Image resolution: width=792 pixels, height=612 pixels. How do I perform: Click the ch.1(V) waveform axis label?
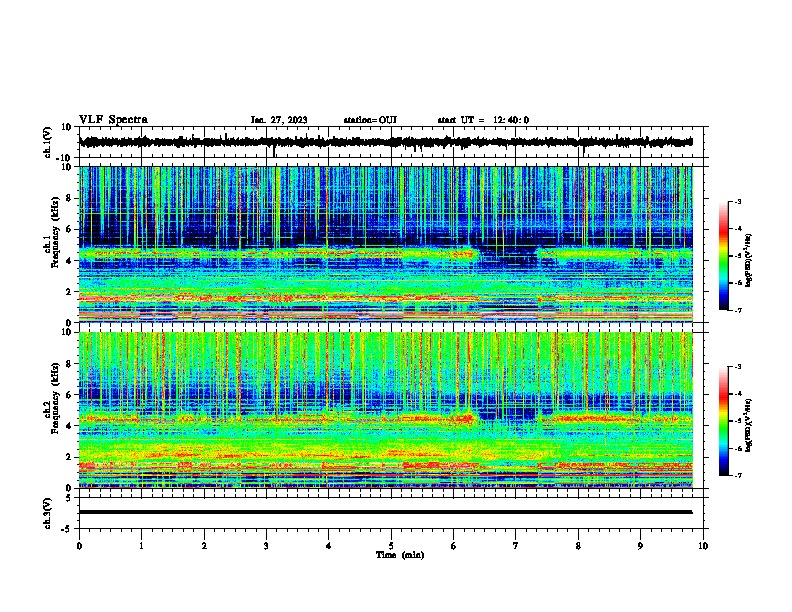[48, 142]
